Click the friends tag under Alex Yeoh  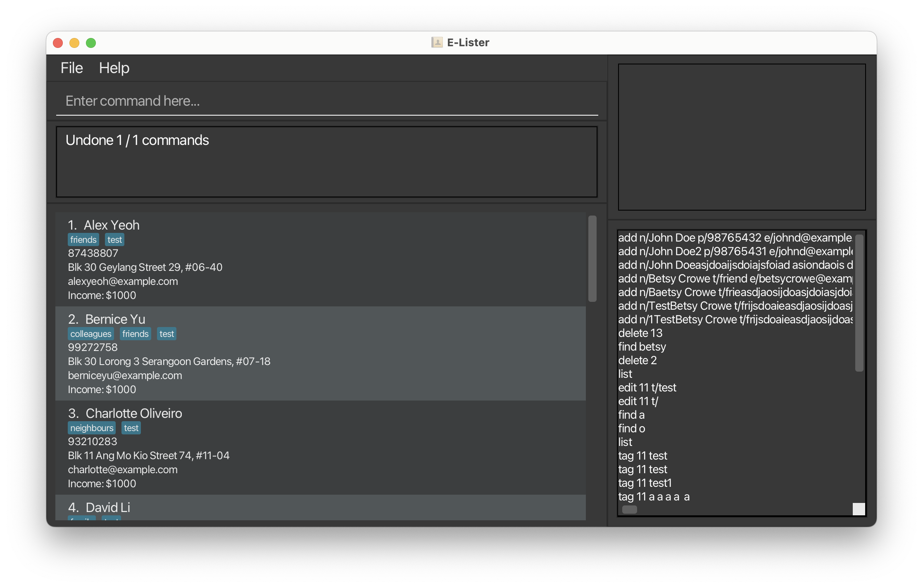tap(83, 239)
